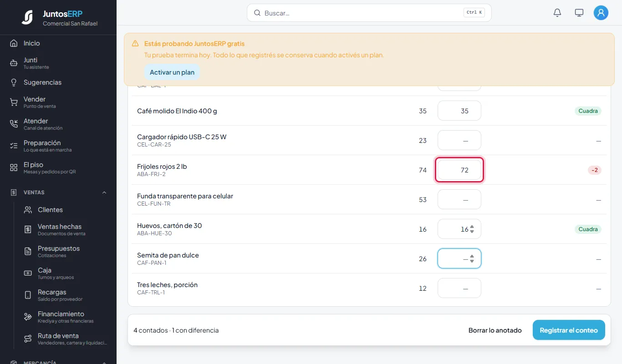Click the El piso grid icon

point(14,168)
